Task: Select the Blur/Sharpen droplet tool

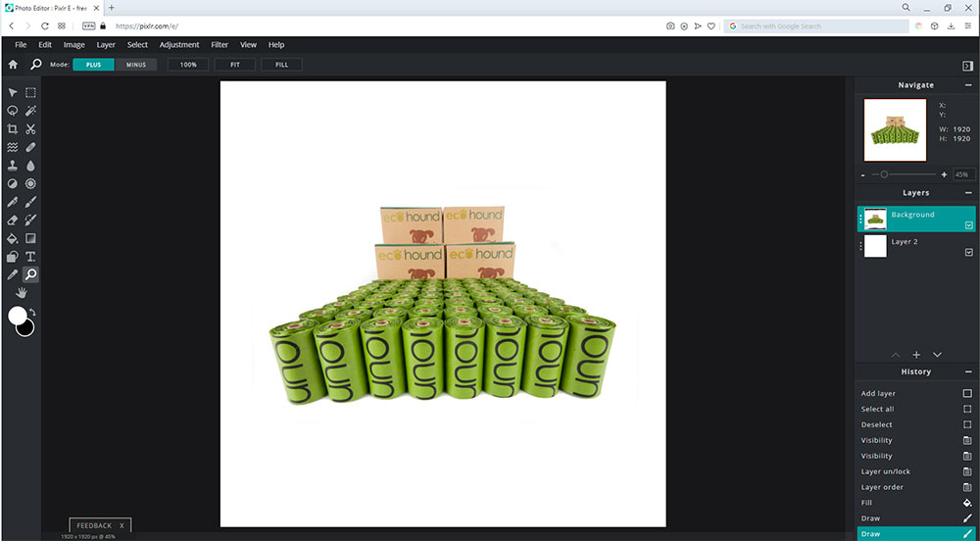Action: [x=30, y=166]
